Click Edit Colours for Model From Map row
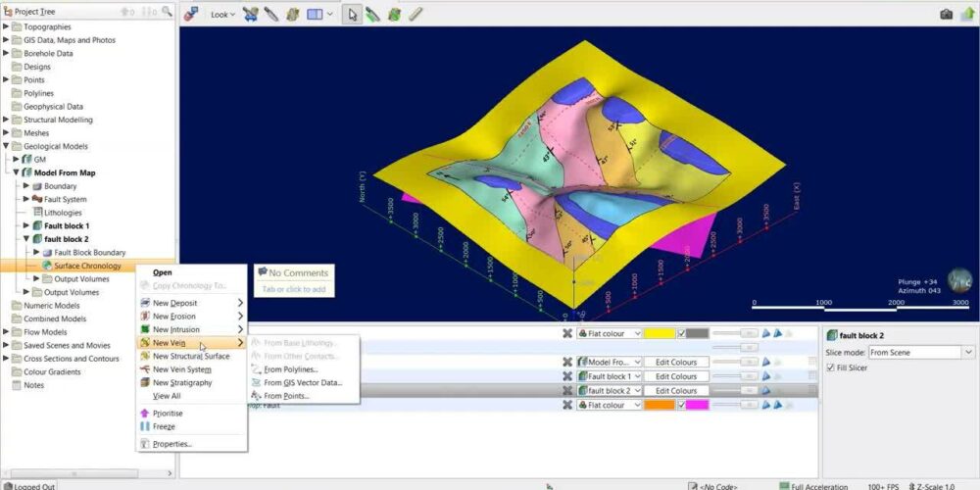The image size is (980, 490). coord(675,362)
